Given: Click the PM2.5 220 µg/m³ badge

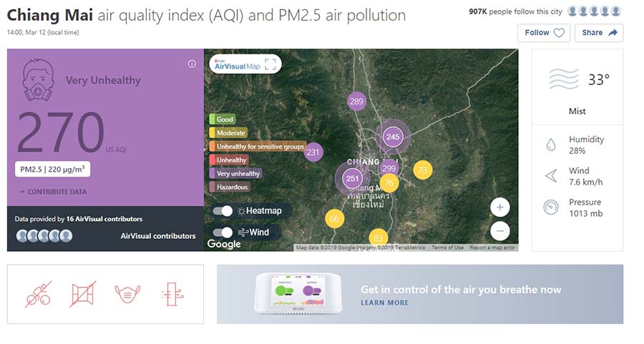Looking at the screenshot, I should pyautogui.click(x=52, y=169).
